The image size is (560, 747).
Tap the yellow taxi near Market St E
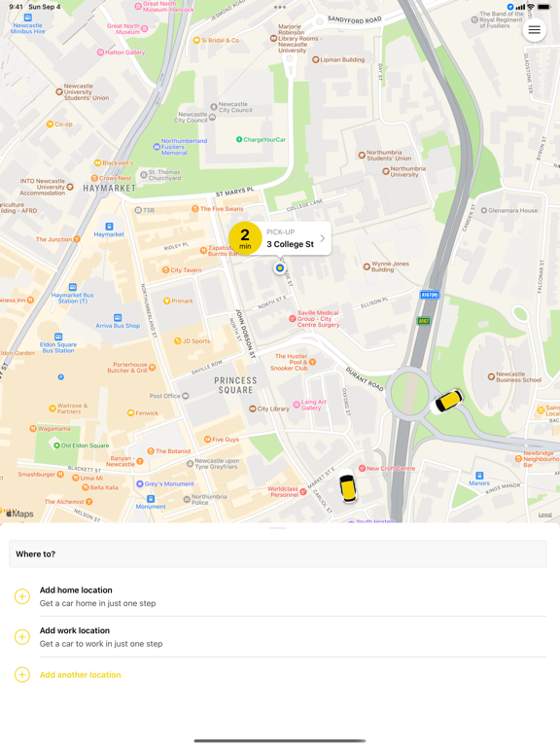348,486
